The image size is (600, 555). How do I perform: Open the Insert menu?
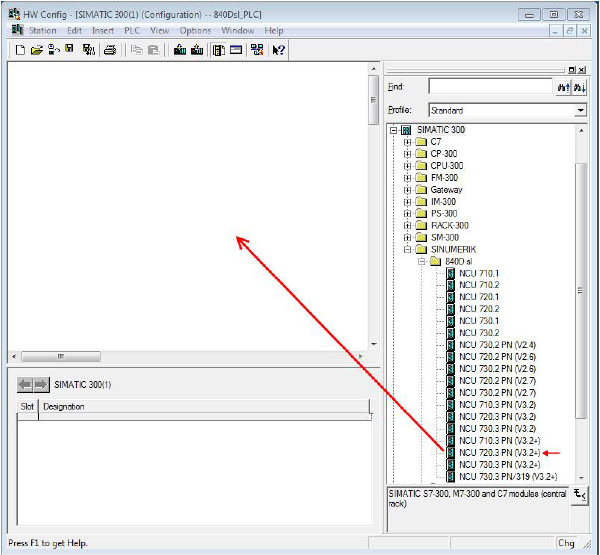point(103,31)
